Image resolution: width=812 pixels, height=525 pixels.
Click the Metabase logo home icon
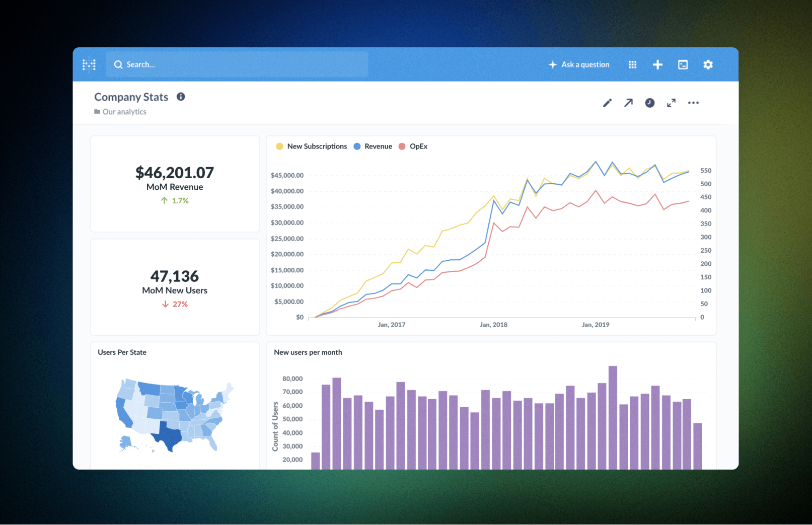pyautogui.click(x=89, y=64)
